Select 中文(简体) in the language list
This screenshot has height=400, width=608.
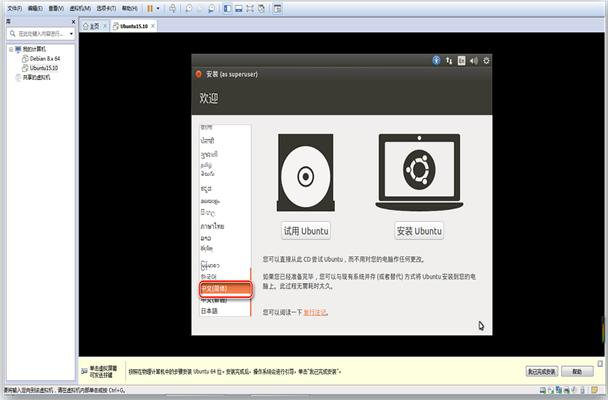pos(225,289)
